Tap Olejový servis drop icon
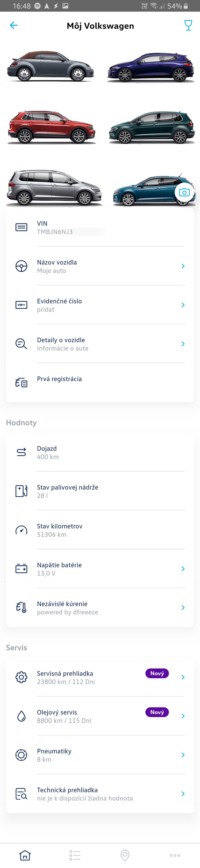Image resolution: width=200 pixels, height=868 pixels. (21, 716)
